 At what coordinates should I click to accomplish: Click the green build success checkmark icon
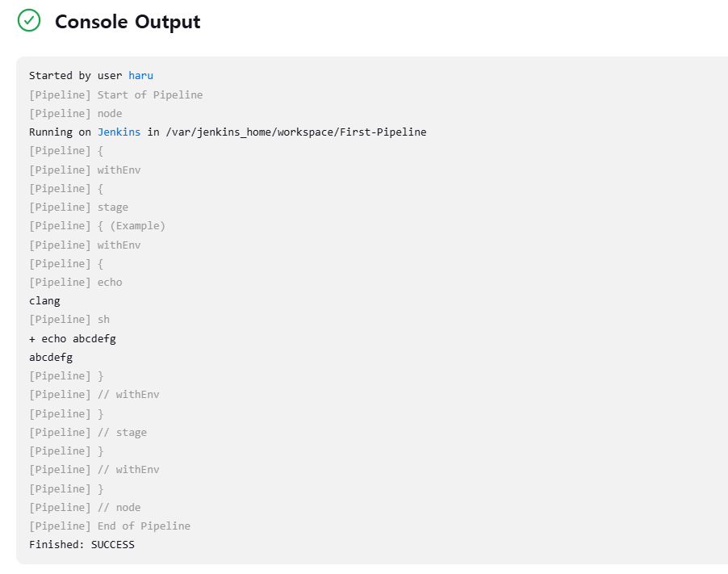click(x=29, y=20)
